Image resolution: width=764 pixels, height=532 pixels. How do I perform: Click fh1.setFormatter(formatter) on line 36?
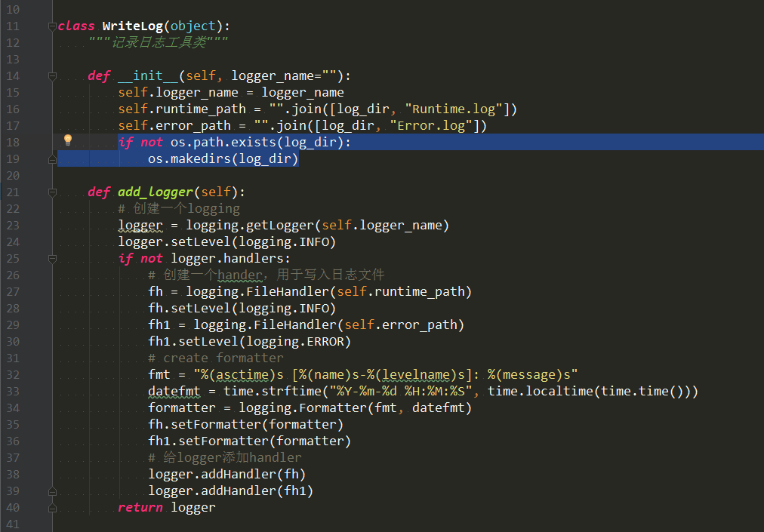pyautogui.click(x=249, y=441)
